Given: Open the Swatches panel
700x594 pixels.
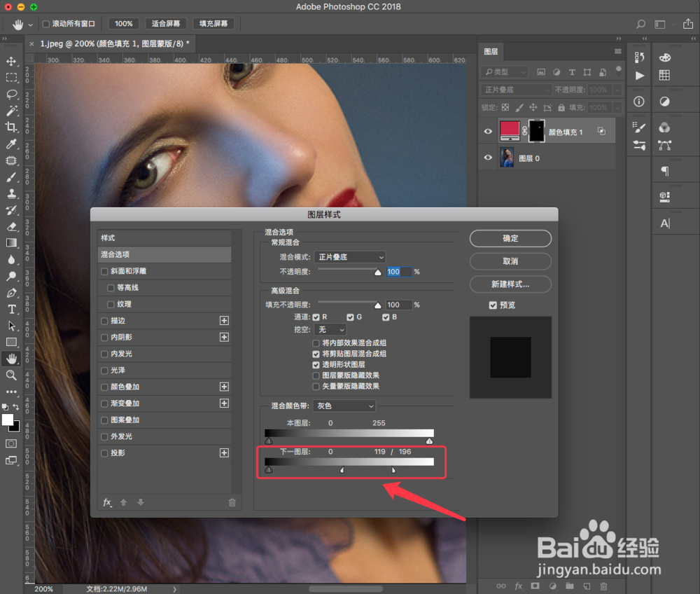Looking at the screenshot, I should coord(664,75).
